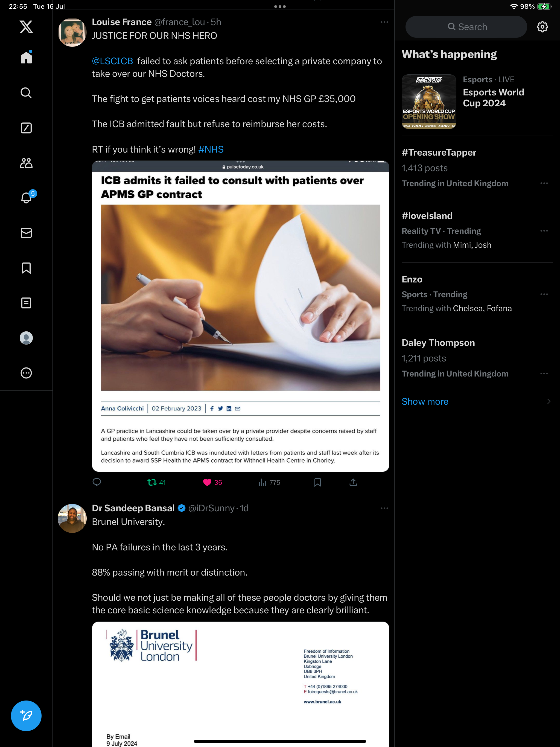Open more options for #TreasureTapper trend
This screenshot has width=560, height=747.
[544, 183]
